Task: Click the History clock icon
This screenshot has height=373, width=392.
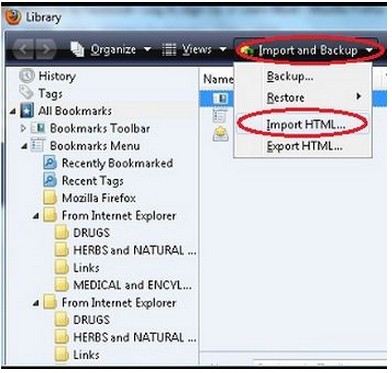Action: [27, 76]
